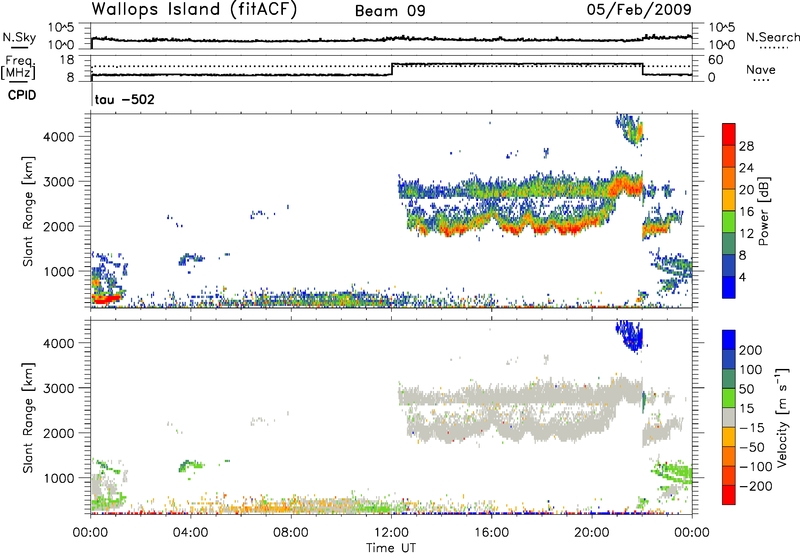Click the '28' power colorbar tick
800x554 pixels.
coord(746,146)
